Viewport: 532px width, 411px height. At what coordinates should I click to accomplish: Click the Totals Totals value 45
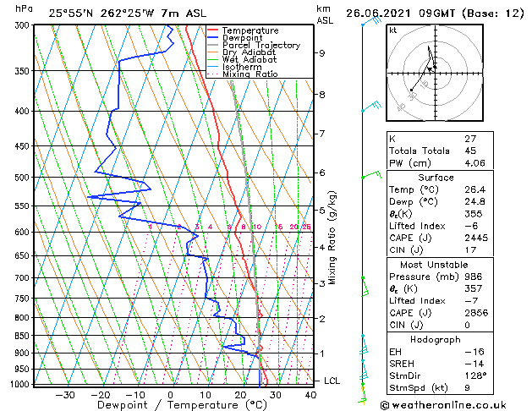(470, 151)
